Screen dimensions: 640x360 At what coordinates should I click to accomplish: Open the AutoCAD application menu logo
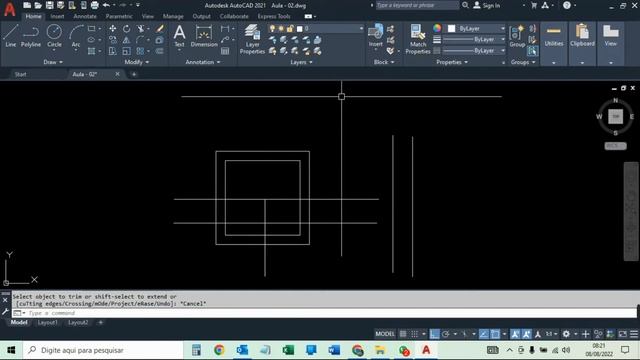point(9,9)
